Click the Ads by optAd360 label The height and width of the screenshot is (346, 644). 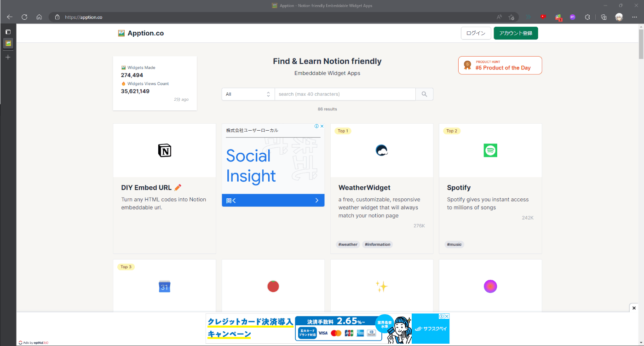tap(34, 342)
